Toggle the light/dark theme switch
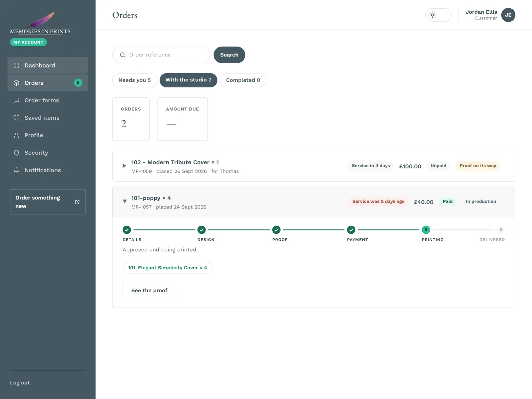532x399 pixels. coord(438,15)
